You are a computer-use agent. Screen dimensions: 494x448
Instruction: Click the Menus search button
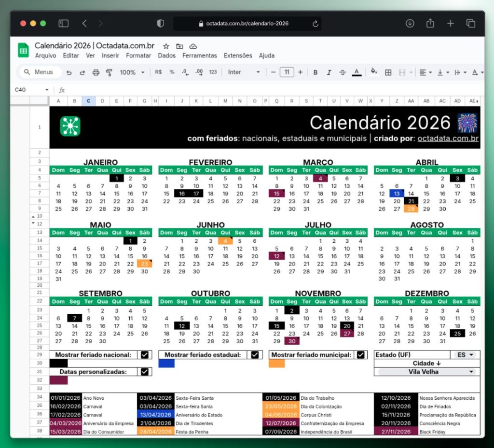point(39,72)
